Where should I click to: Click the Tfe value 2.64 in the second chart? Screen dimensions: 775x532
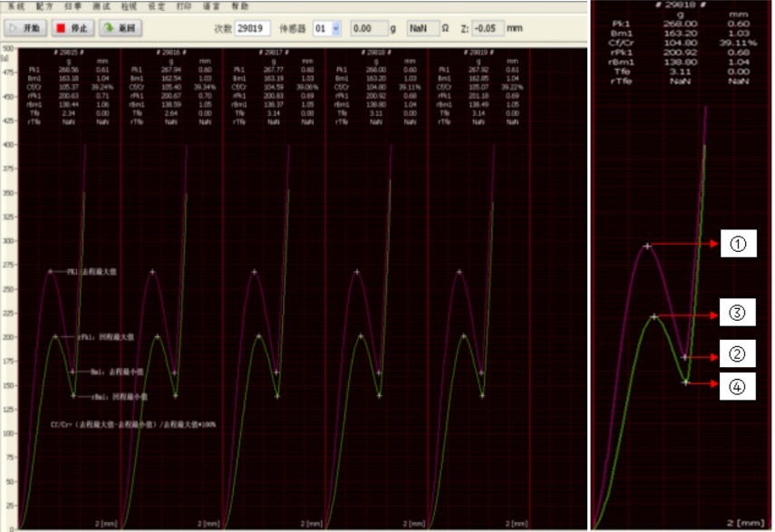pyautogui.click(x=171, y=113)
